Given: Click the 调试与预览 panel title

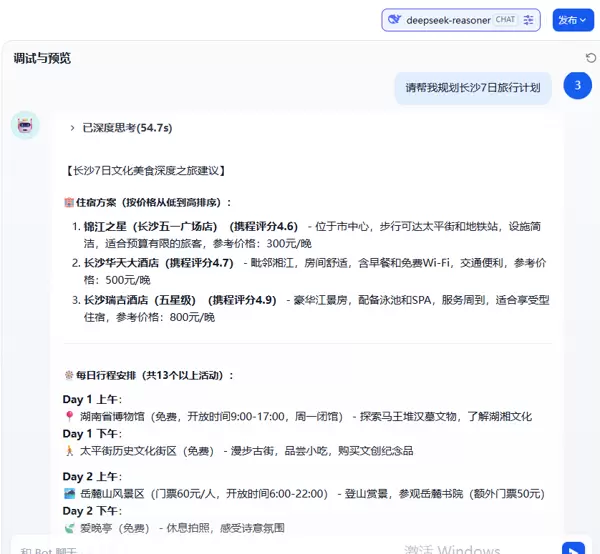Looking at the screenshot, I should click(42, 58).
